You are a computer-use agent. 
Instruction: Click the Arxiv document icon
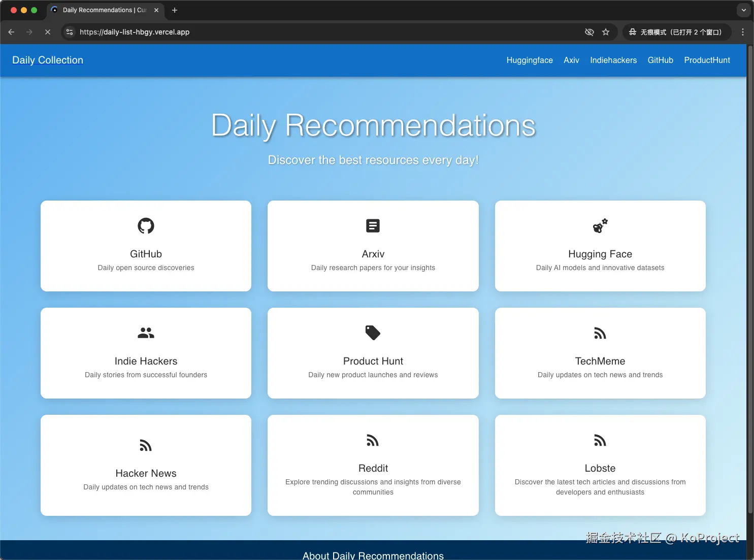point(373,225)
